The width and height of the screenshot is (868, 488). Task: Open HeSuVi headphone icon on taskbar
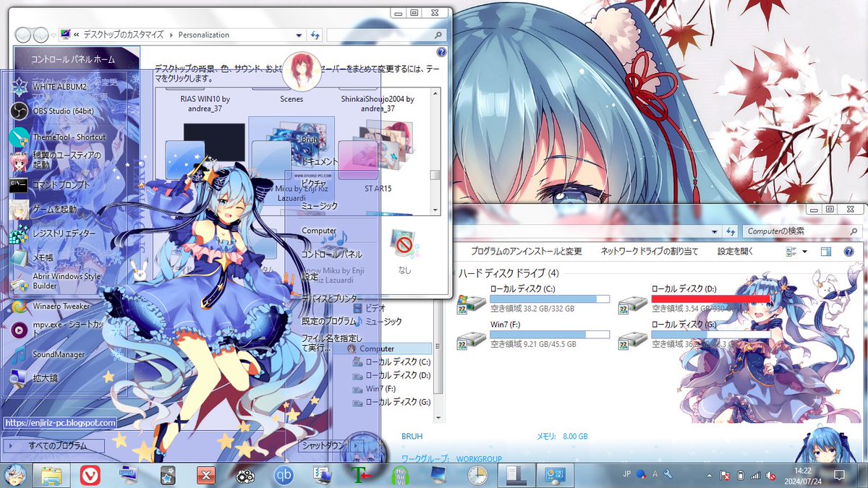pos(399,475)
